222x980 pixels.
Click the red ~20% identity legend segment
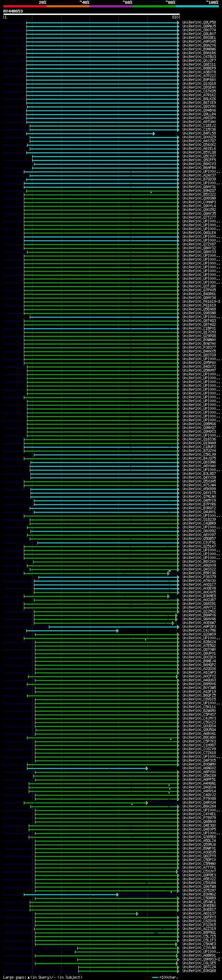pos(25,6)
